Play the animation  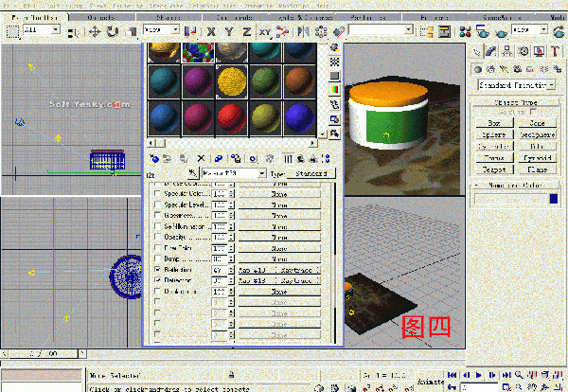pos(478,375)
